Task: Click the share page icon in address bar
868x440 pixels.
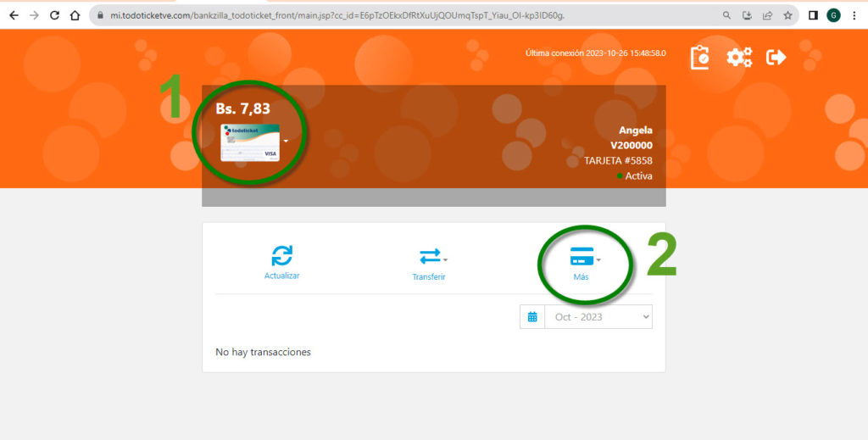Action: 767,15
